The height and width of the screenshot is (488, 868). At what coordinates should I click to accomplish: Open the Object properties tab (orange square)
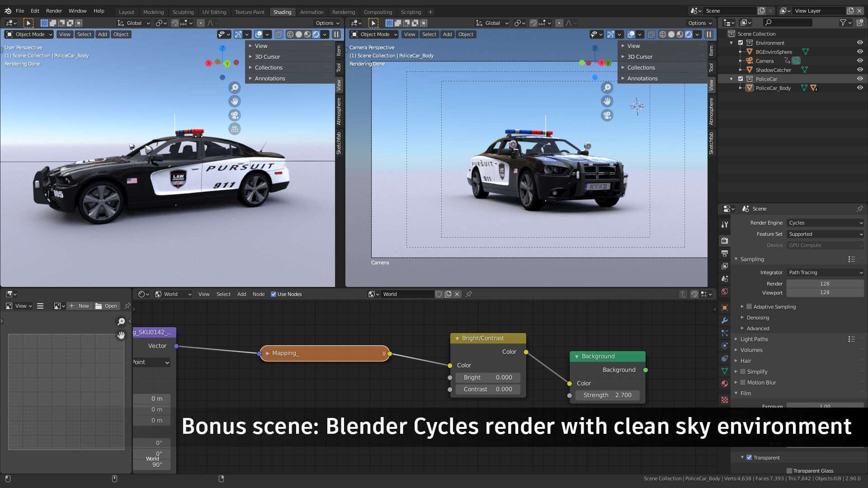click(x=725, y=308)
